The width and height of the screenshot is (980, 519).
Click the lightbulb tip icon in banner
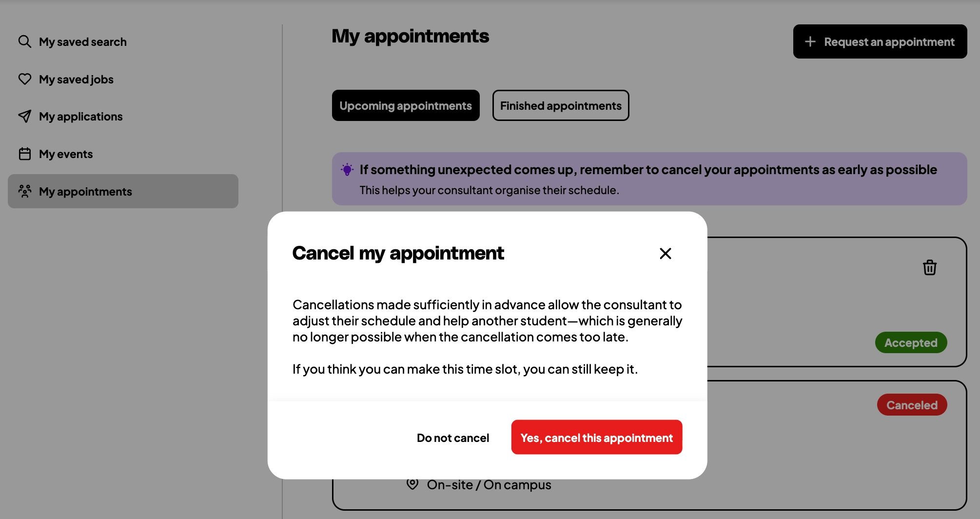[x=347, y=169]
